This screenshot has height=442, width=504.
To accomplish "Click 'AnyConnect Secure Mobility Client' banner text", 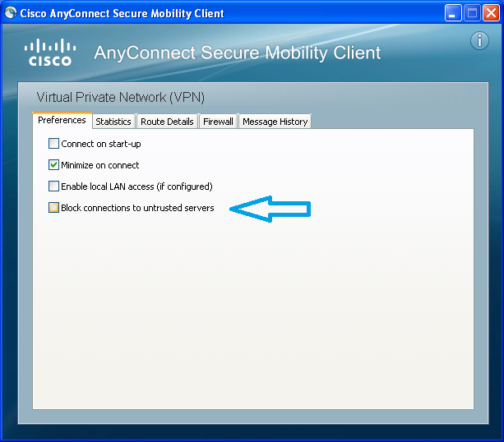I will [x=238, y=53].
